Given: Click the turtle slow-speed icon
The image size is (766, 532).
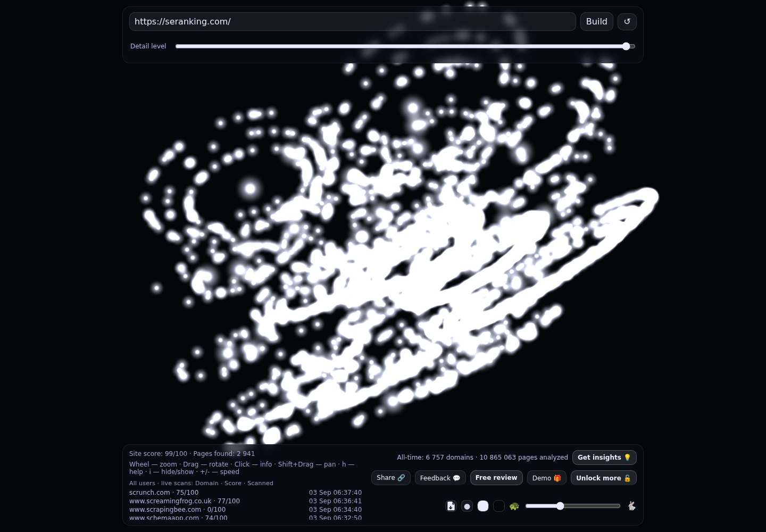Looking at the screenshot, I should coord(514,506).
